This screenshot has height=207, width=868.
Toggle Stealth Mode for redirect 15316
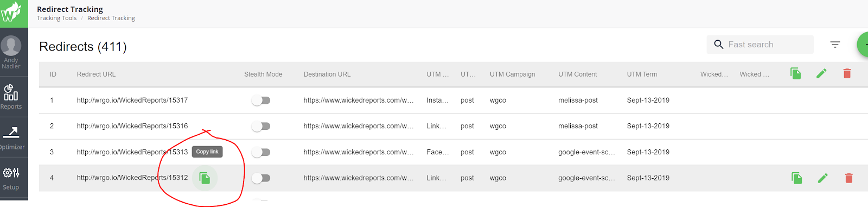(261, 126)
